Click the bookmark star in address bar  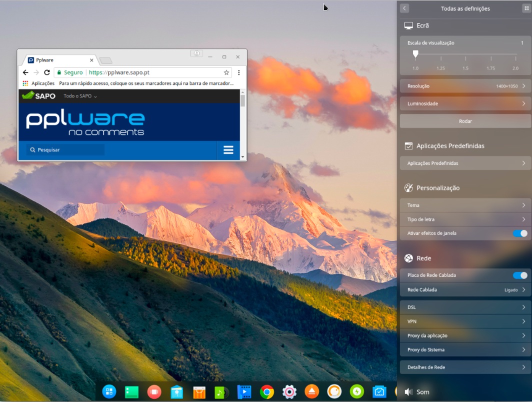[226, 72]
